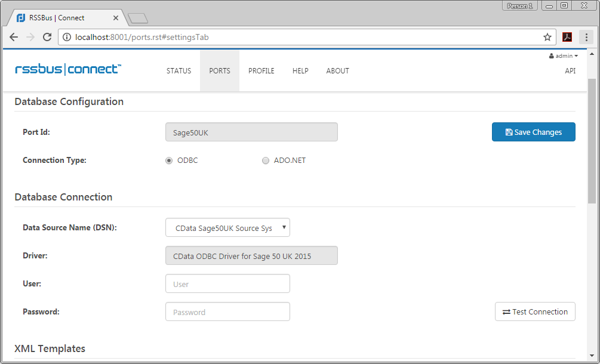Viewport: 600px width, 364px height.
Task: Click the Driver field with CData ODBC Driver
Action: 251,255
